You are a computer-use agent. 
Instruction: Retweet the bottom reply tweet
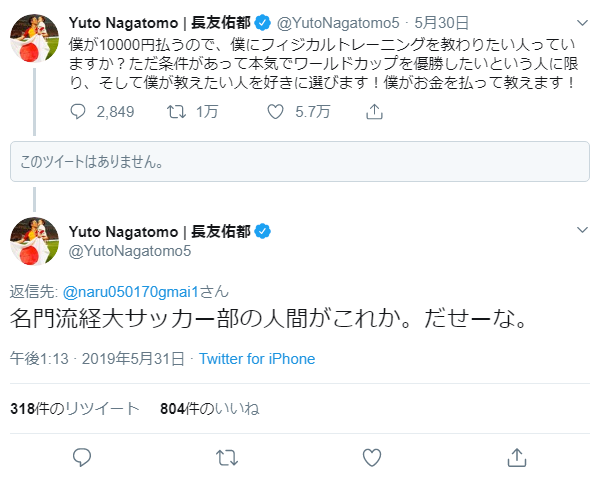point(227,458)
